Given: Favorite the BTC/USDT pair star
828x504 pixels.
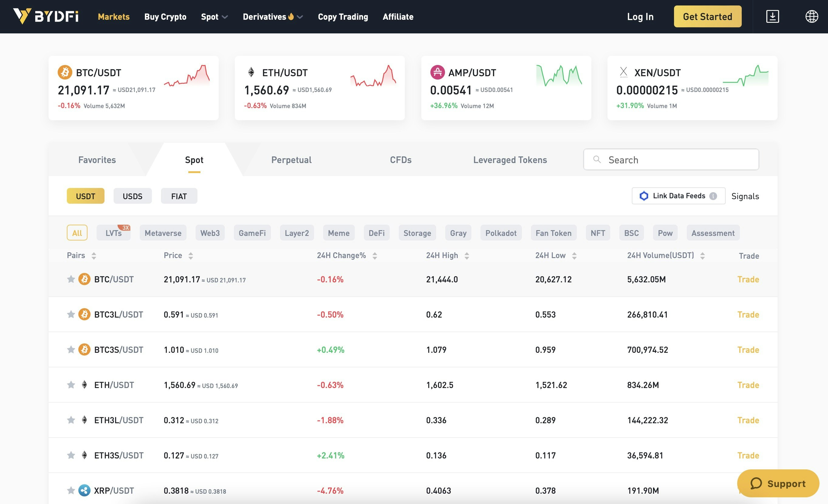Looking at the screenshot, I should tap(71, 279).
